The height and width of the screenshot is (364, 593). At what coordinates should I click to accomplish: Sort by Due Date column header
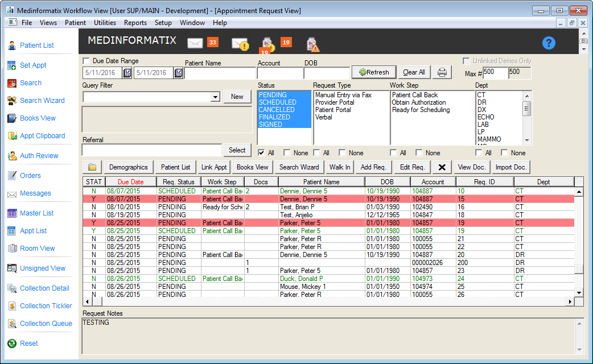[131, 182]
